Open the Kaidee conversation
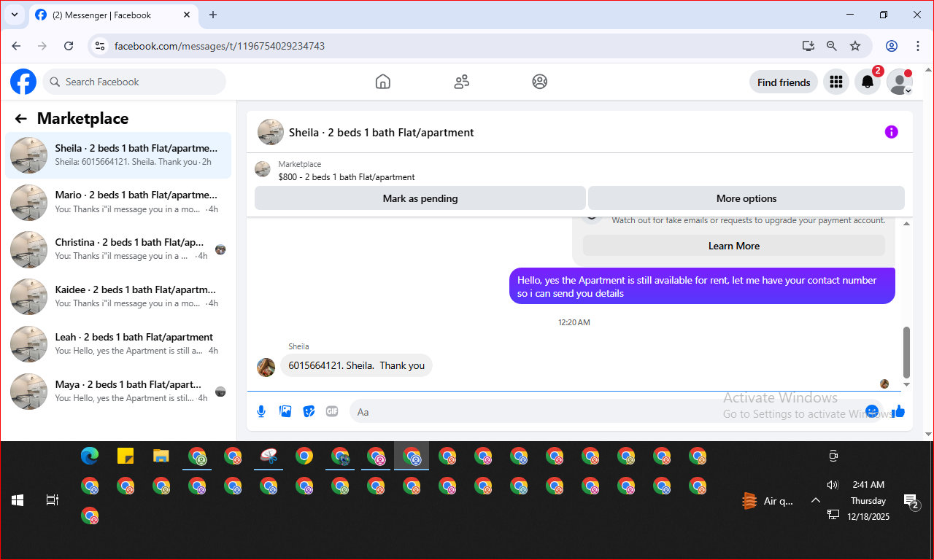Screen dimensions: 934x560 (118, 297)
